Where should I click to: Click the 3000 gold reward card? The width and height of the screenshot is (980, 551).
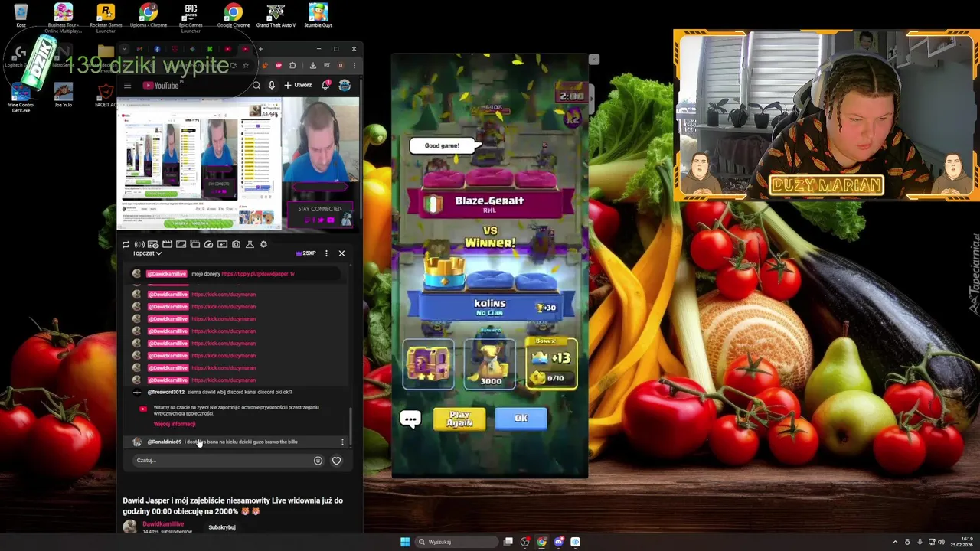[490, 363]
